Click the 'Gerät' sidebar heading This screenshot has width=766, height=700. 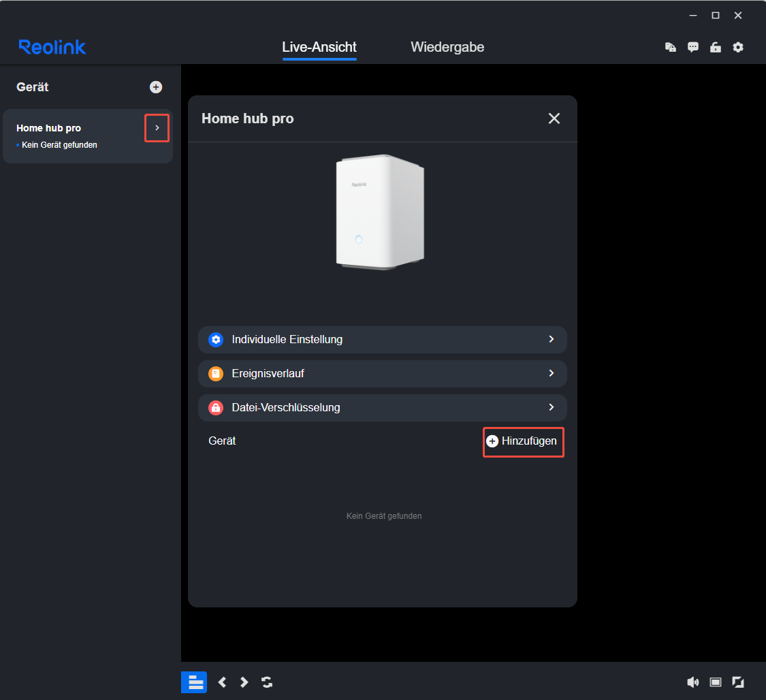pos(33,87)
